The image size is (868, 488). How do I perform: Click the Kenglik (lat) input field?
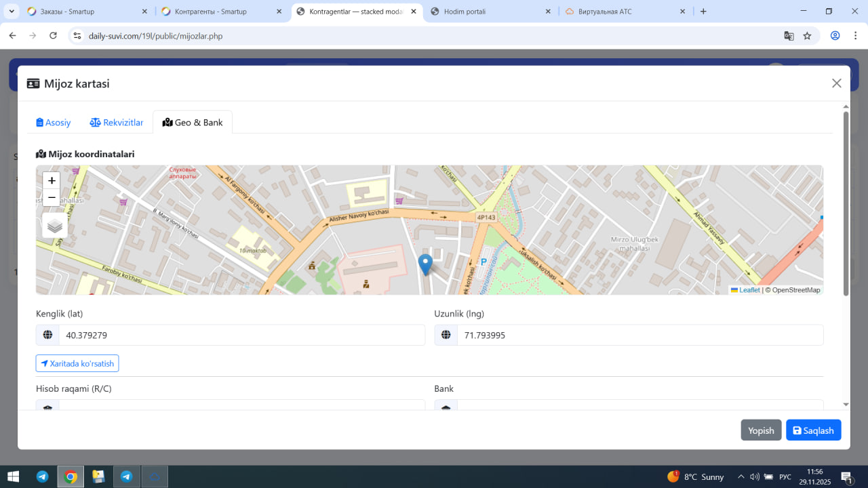[241, 335]
